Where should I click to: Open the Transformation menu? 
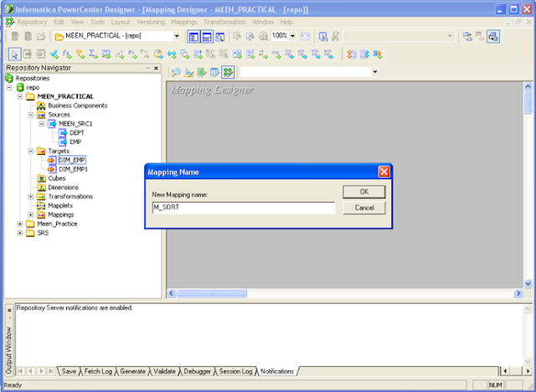[224, 22]
